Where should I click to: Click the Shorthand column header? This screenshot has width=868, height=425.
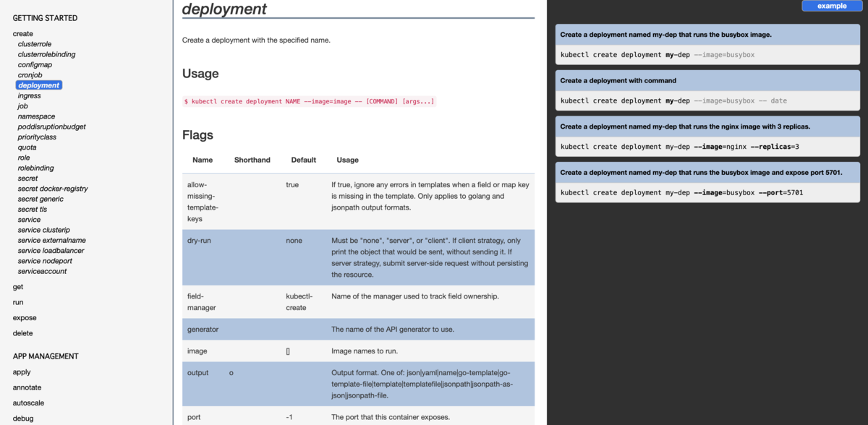(x=252, y=160)
